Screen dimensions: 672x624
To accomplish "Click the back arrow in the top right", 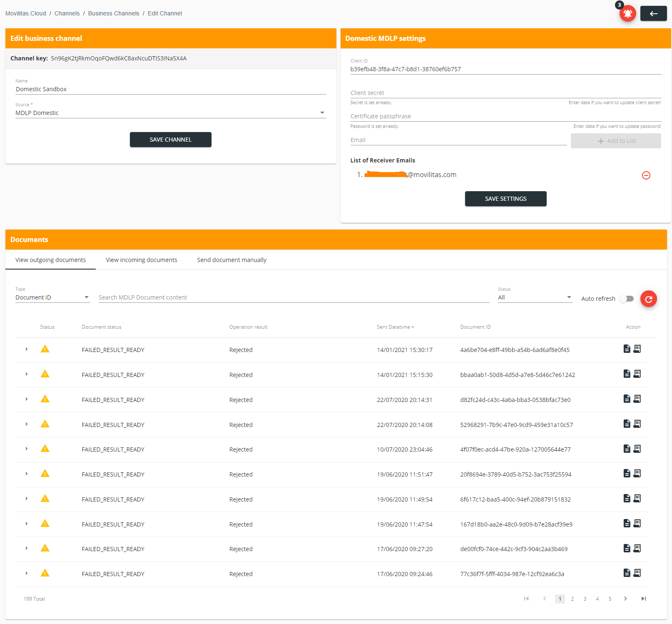I will pos(653,13).
